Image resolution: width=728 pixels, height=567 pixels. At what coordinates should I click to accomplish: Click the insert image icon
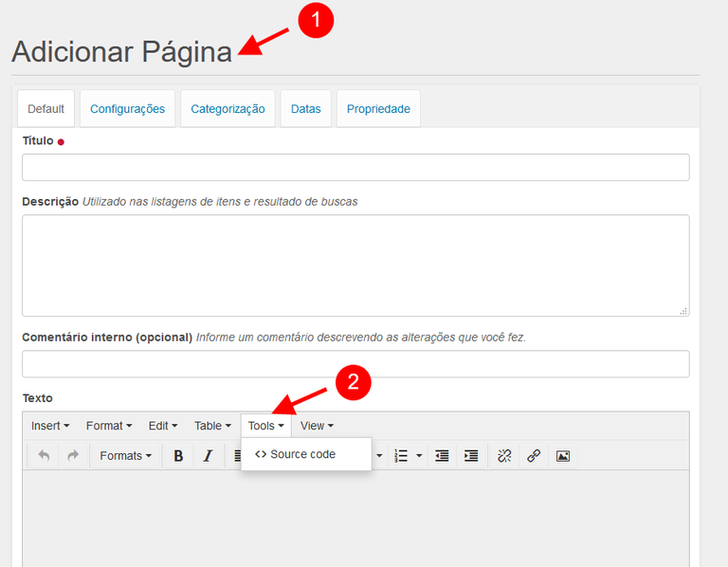click(563, 456)
